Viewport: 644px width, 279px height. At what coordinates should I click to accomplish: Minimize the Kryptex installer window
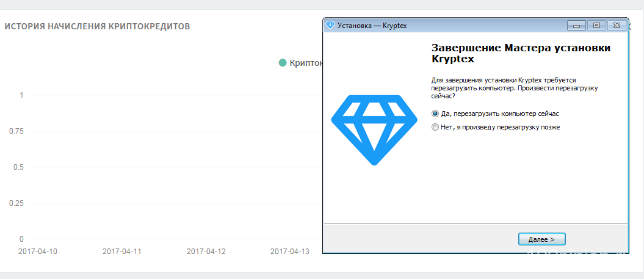(x=577, y=26)
